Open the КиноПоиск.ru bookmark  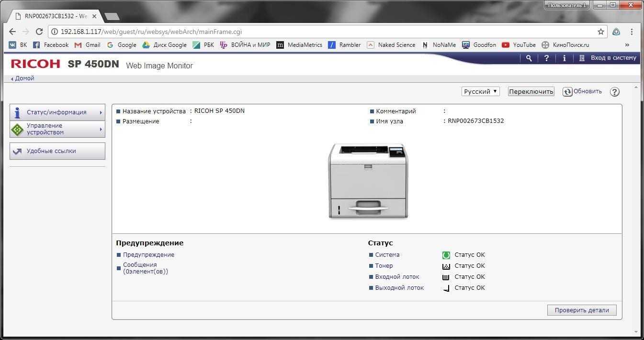coord(565,45)
